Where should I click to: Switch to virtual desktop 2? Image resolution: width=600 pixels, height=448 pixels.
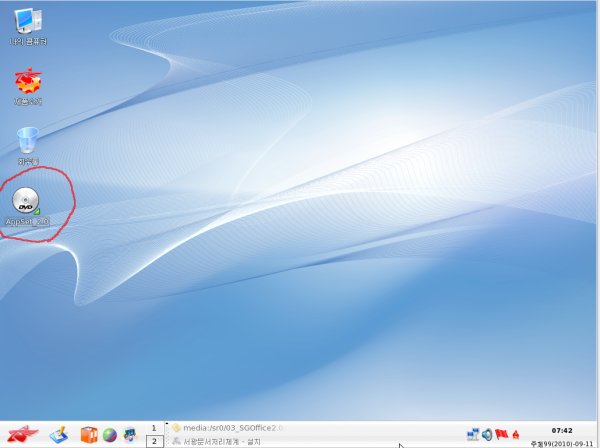point(154,441)
